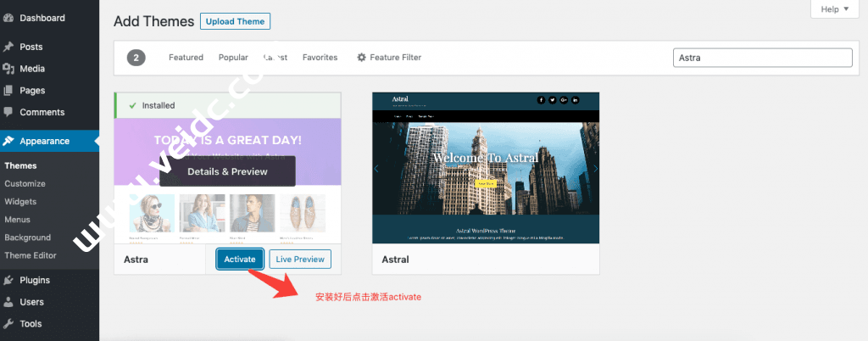Viewport: 868px width, 341px height.
Task: Click the Feature Filter gear icon
Action: 362,58
